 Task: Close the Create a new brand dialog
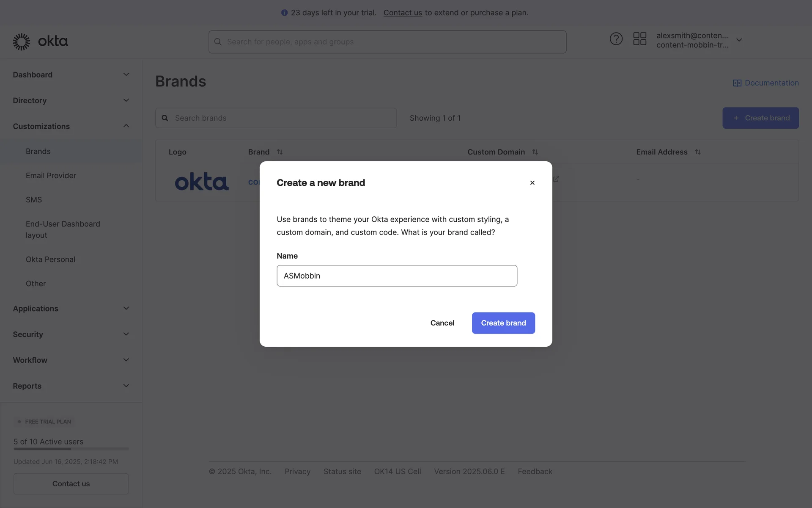pyautogui.click(x=532, y=183)
